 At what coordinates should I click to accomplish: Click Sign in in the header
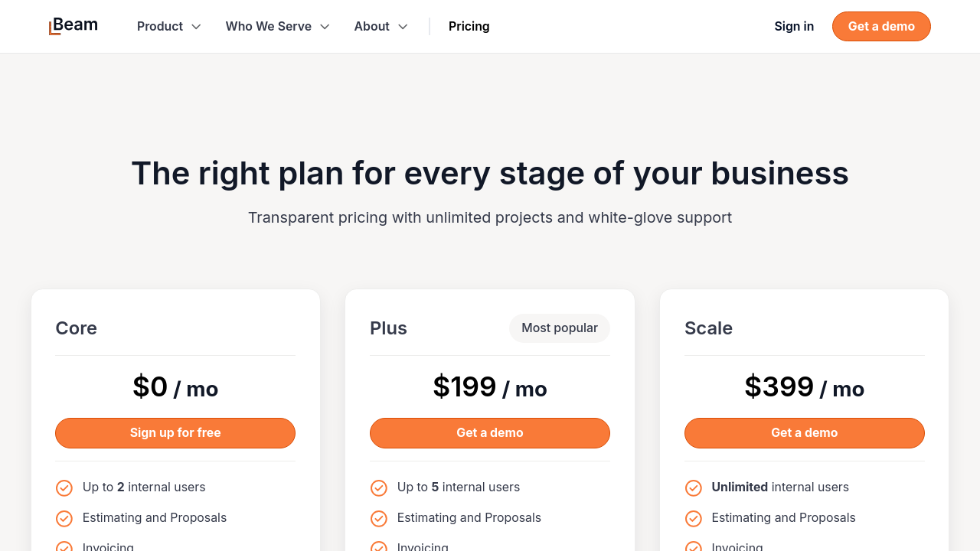pyautogui.click(x=794, y=26)
